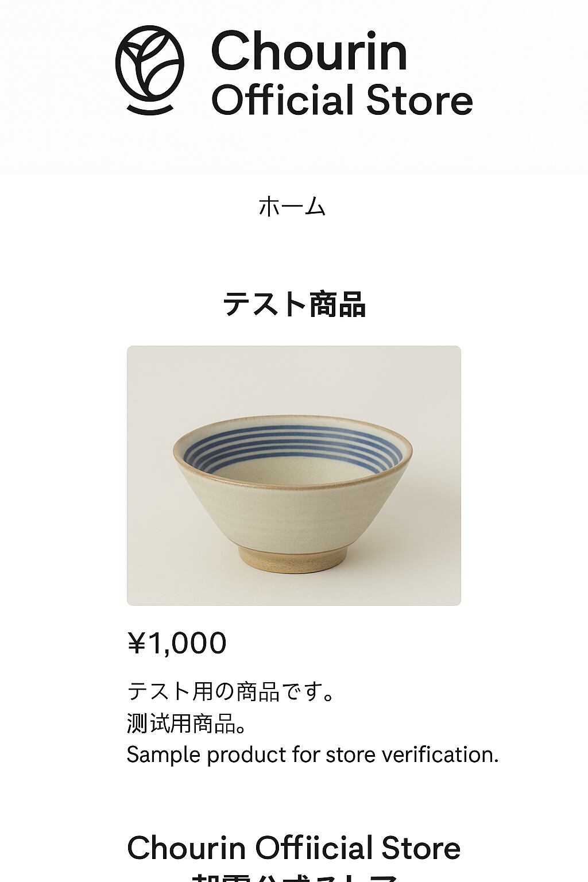Image resolution: width=588 pixels, height=882 pixels.
Task: Click the "测试用商品。" description line
Action: coord(187,724)
